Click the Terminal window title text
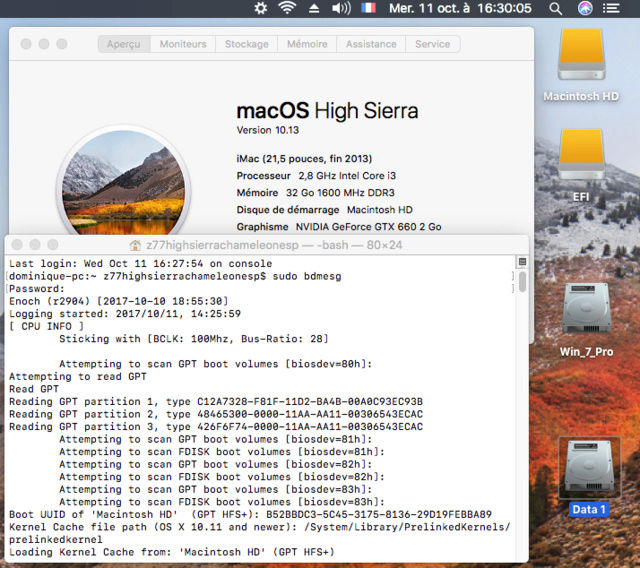Screen dimensions: 640x568 274,245
